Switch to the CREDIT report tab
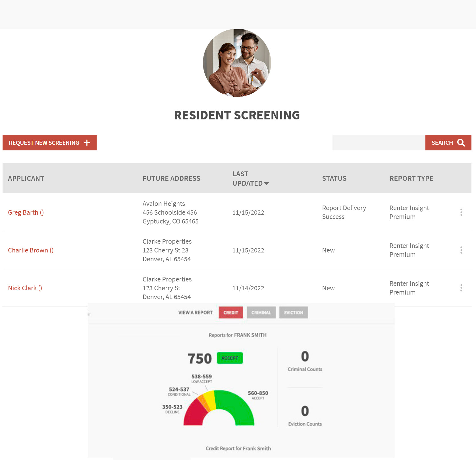 tap(230, 312)
